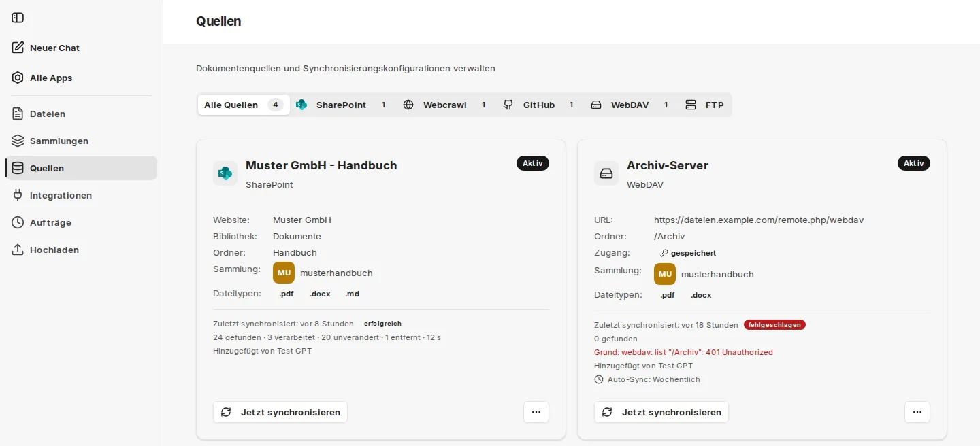This screenshot has height=446, width=980.
Task: Click the fehlgeschlagen status badge
Action: point(774,325)
